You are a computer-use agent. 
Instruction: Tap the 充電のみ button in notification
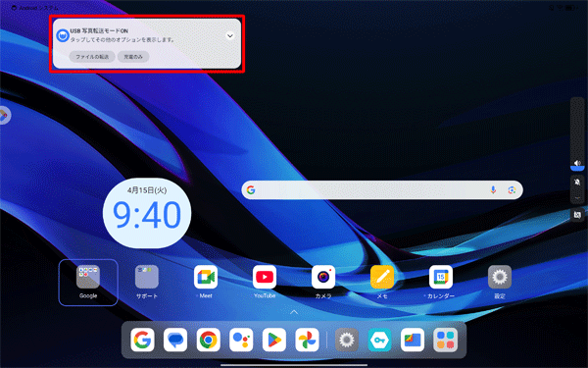coord(133,57)
